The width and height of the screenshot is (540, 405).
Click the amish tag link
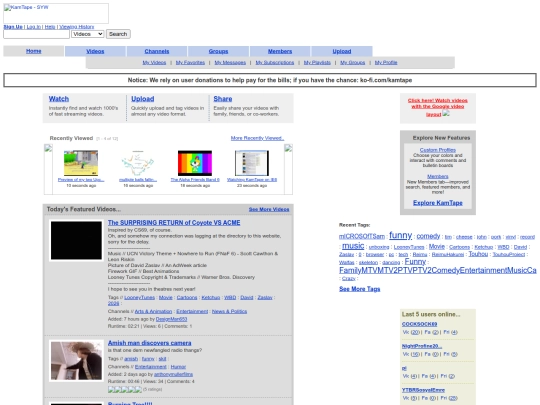click(131, 359)
